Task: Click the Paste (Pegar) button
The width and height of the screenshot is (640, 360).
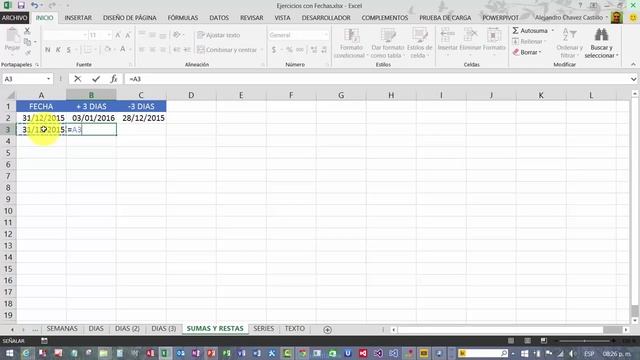Action: pos(12,40)
